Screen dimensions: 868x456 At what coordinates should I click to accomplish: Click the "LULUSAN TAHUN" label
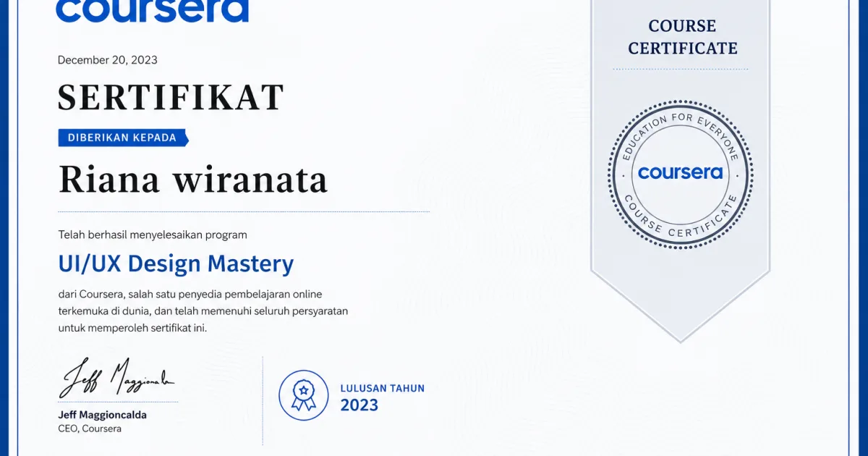[383, 388]
